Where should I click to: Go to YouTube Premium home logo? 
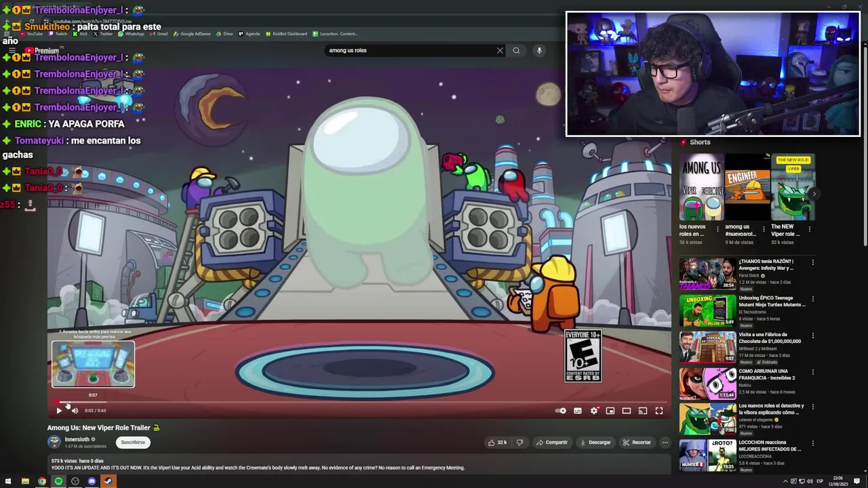click(x=42, y=51)
